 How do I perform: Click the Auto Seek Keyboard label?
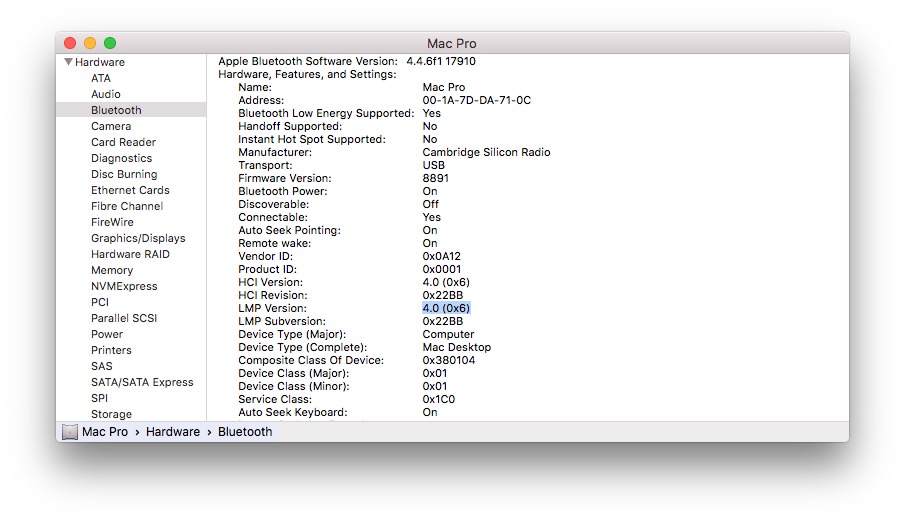(293, 412)
